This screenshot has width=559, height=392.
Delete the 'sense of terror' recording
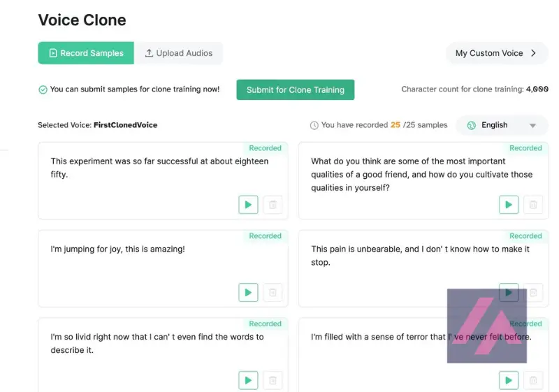point(533,380)
